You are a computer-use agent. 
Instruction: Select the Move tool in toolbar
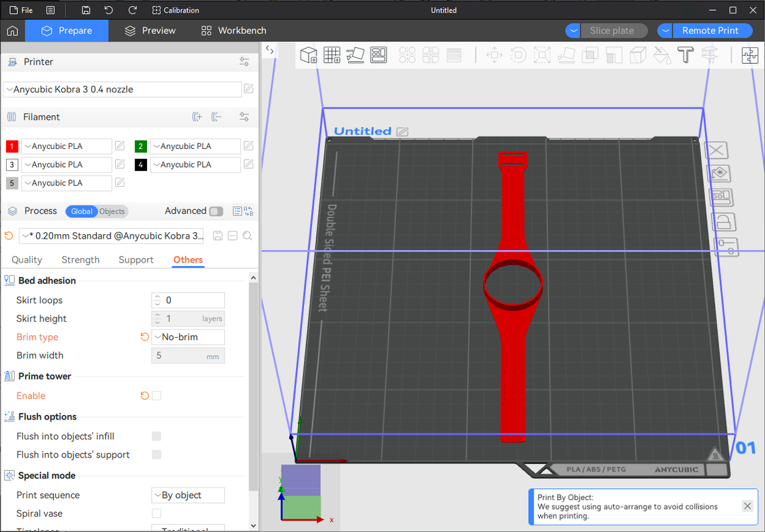(494, 55)
